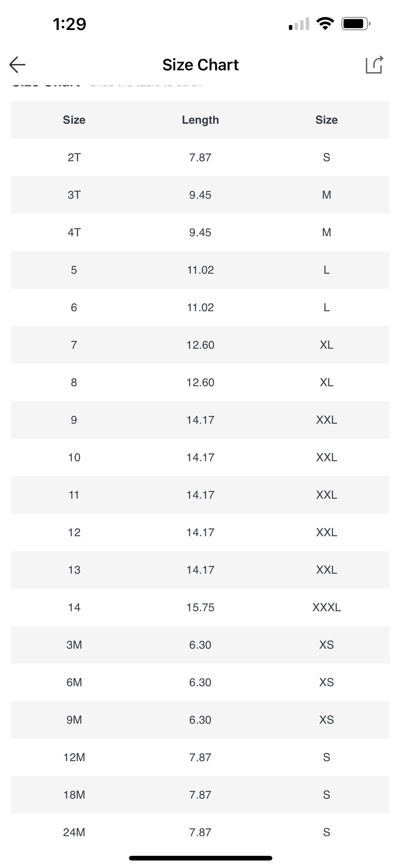Tap the Wi-Fi status icon
This screenshot has width=401, height=868.
pos(325,23)
